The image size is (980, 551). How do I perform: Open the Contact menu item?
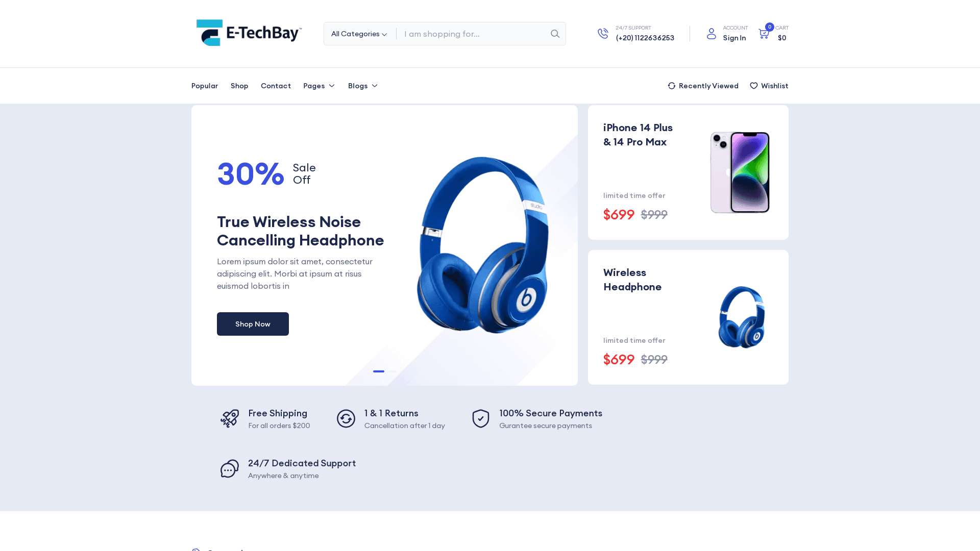(x=275, y=85)
